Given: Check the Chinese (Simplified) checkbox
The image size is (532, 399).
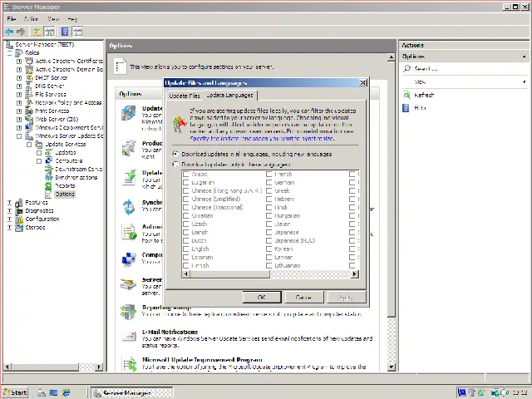Looking at the screenshot, I should [x=186, y=199].
